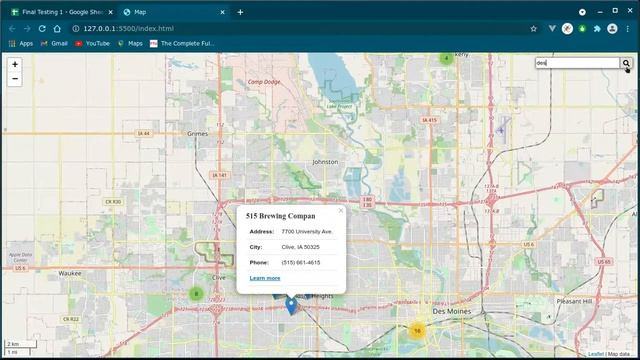Open the browser home page

coord(57,29)
